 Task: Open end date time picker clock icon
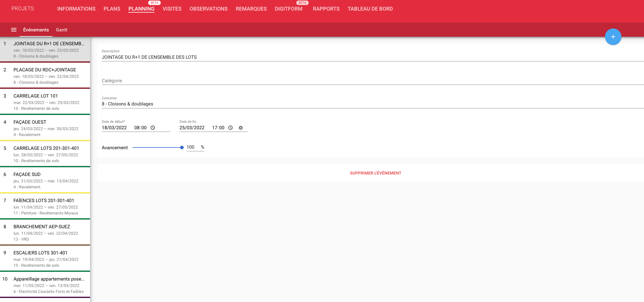click(231, 128)
